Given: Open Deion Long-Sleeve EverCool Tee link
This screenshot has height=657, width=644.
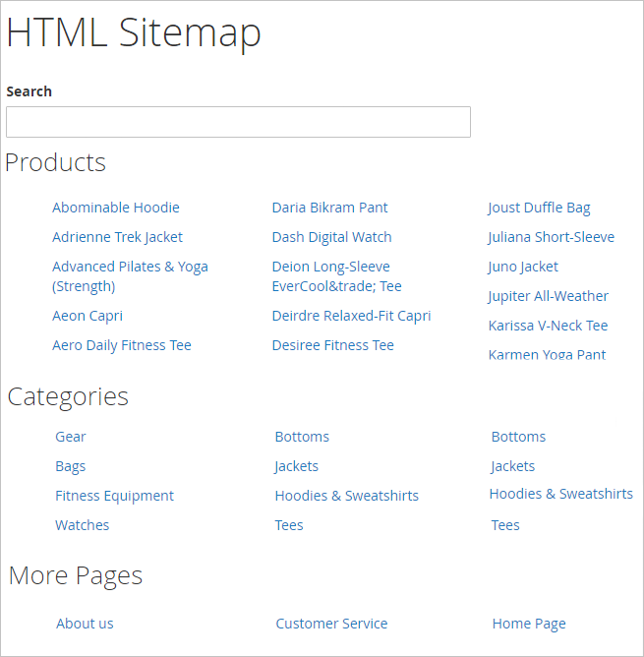Looking at the screenshot, I should pos(336,276).
